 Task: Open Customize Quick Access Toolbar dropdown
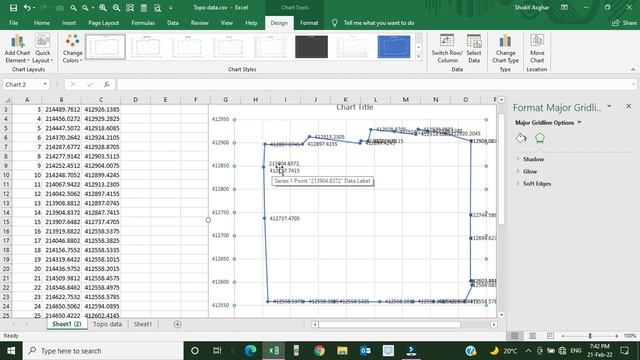[171, 8]
